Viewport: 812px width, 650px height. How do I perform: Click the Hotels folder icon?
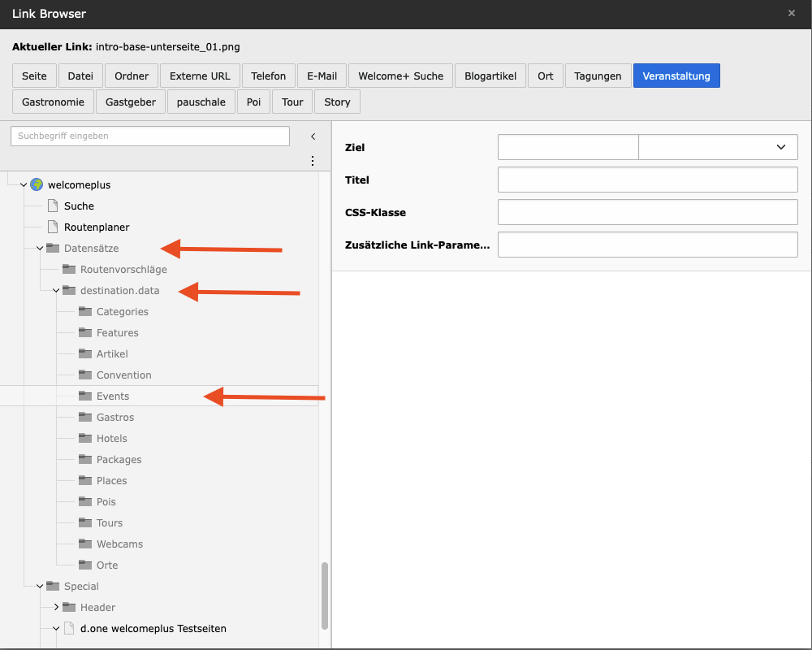coord(85,438)
